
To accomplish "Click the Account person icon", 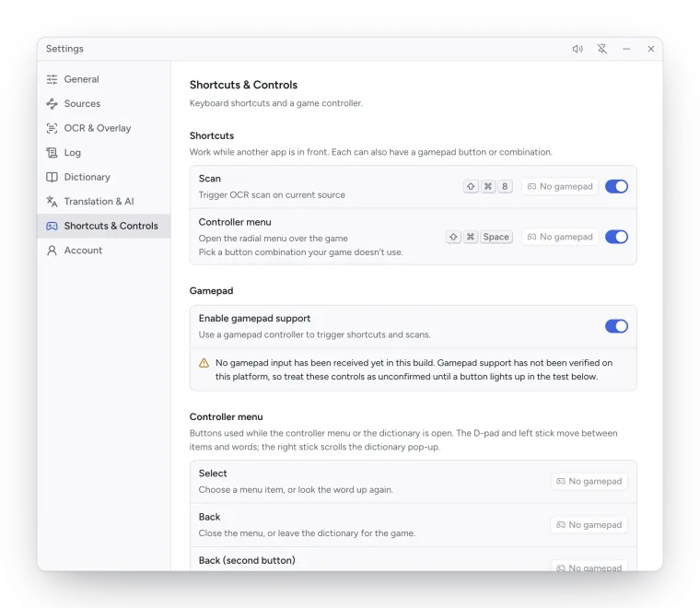I will pos(52,251).
